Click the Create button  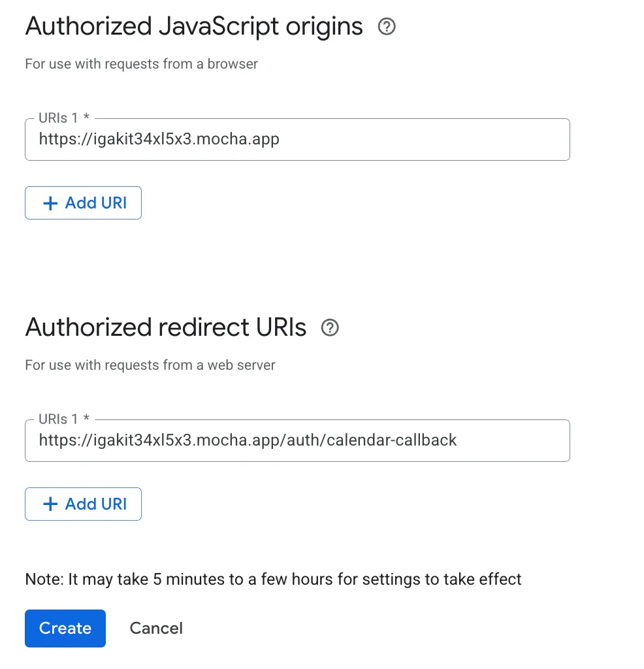point(65,628)
